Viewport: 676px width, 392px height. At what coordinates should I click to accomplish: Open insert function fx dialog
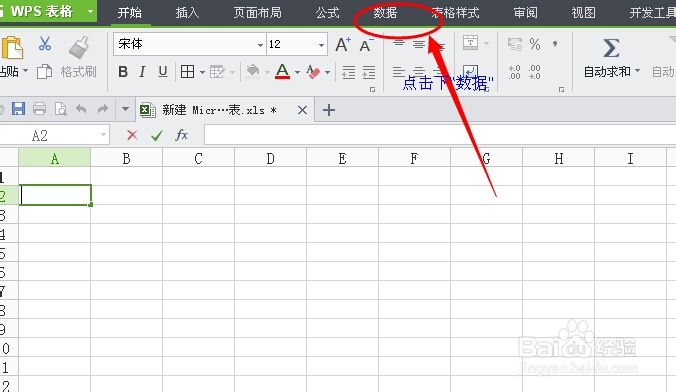(x=182, y=135)
